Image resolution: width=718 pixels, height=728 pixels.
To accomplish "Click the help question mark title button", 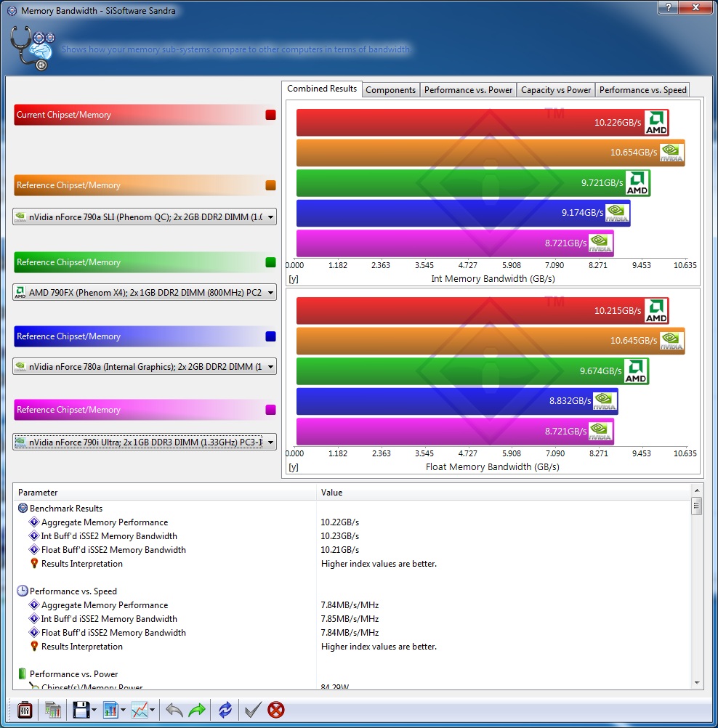I will click(x=668, y=7).
